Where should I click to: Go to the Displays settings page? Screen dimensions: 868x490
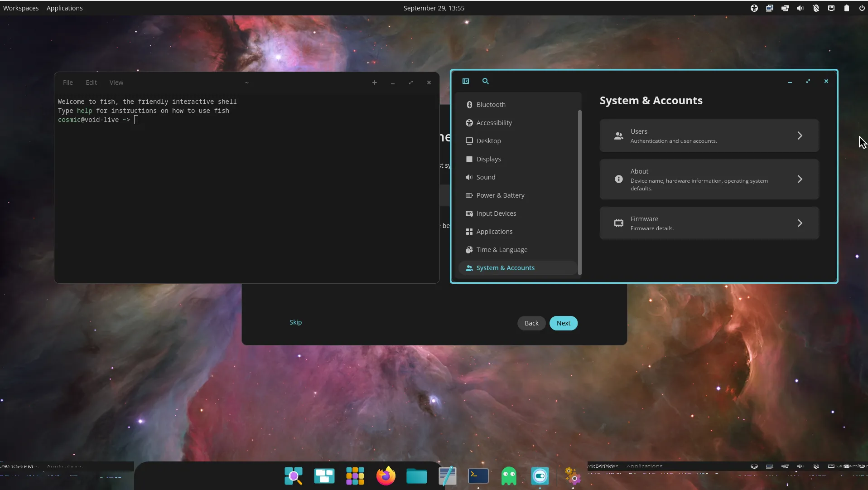point(488,159)
